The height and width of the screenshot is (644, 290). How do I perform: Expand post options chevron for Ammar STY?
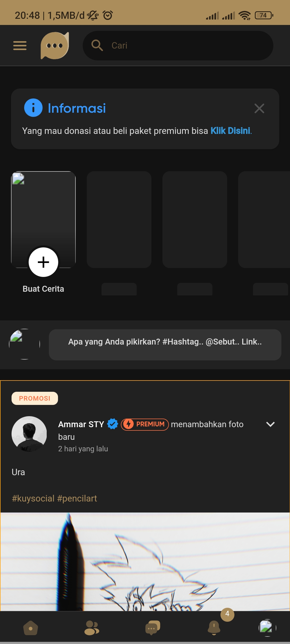pyautogui.click(x=270, y=424)
